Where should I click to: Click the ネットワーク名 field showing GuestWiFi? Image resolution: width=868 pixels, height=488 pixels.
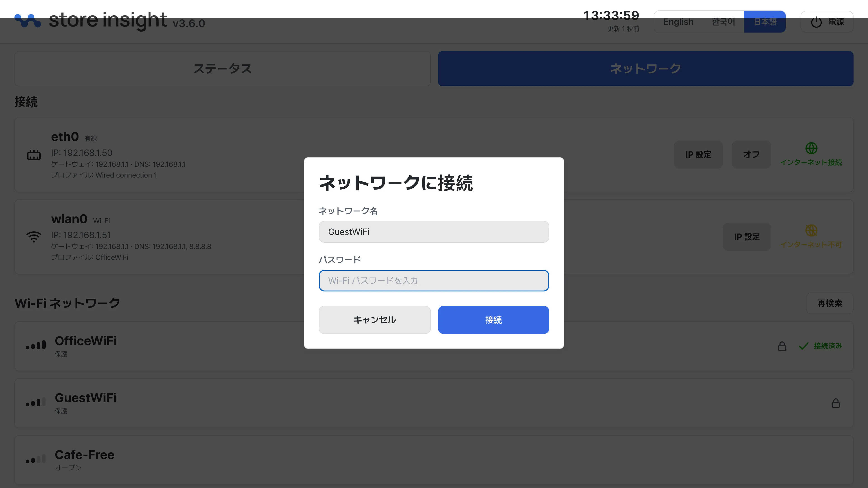coord(434,232)
